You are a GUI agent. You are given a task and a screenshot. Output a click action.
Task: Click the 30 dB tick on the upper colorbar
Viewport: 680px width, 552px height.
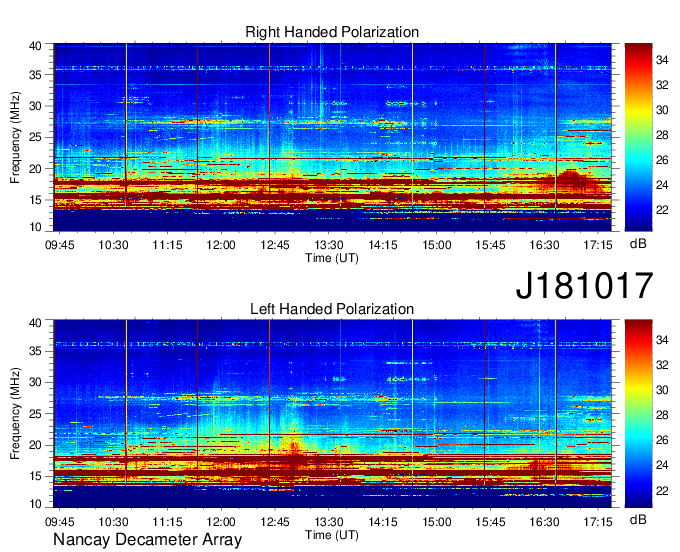pos(662,110)
